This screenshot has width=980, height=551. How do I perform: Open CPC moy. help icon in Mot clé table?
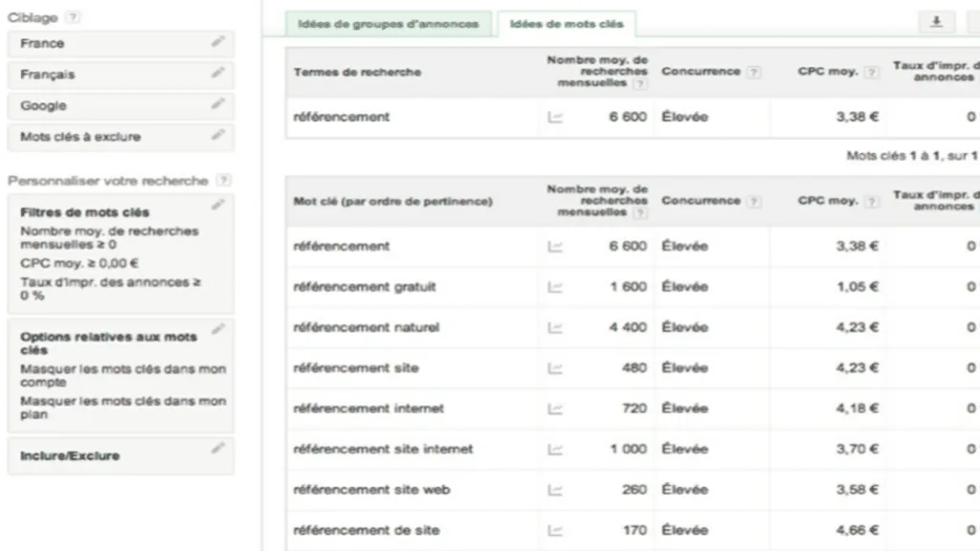(871, 201)
